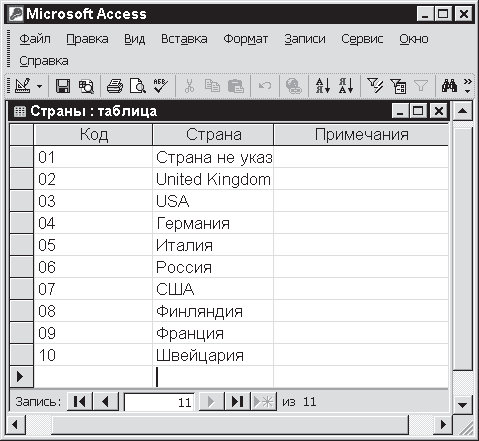Go to first record navigation button

[80, 402]
